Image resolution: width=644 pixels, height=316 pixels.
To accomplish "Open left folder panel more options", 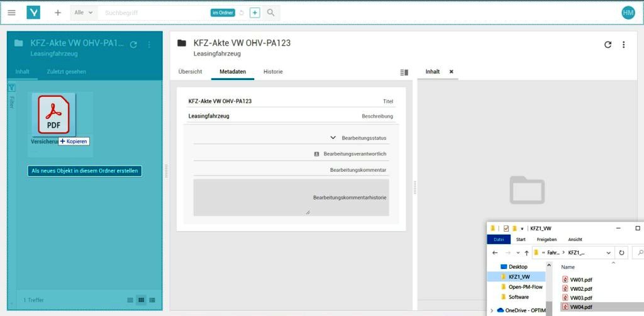I will [149, 45].
